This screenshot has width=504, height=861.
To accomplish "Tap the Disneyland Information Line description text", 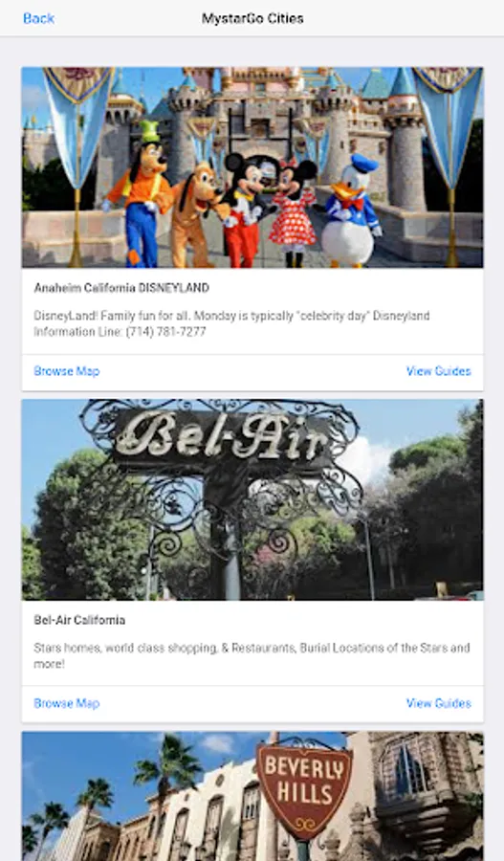I will [x=231, y=323].
